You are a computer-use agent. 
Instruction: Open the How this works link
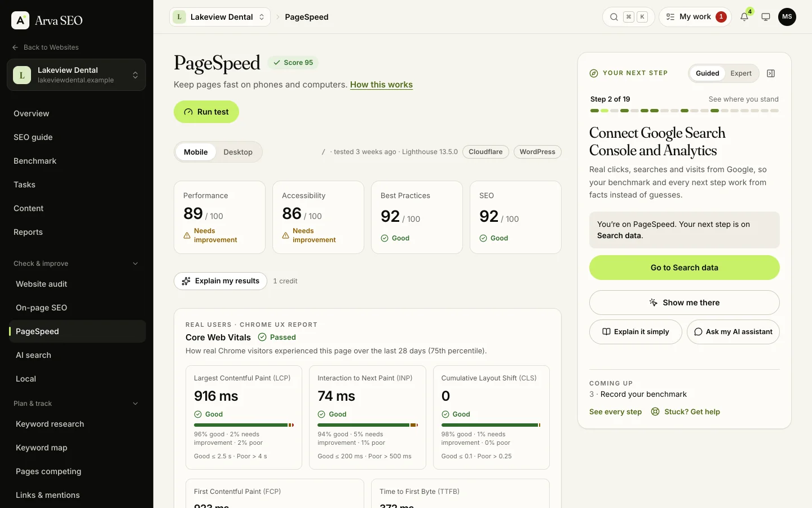coord(381,85)
